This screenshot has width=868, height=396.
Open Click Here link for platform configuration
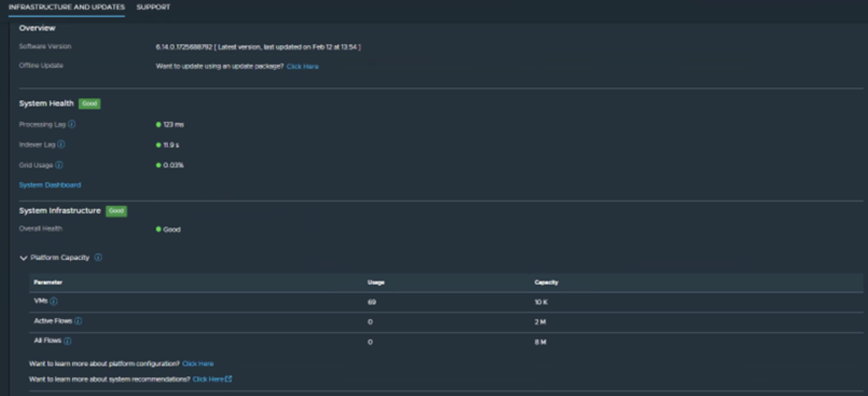coord(197,364)
